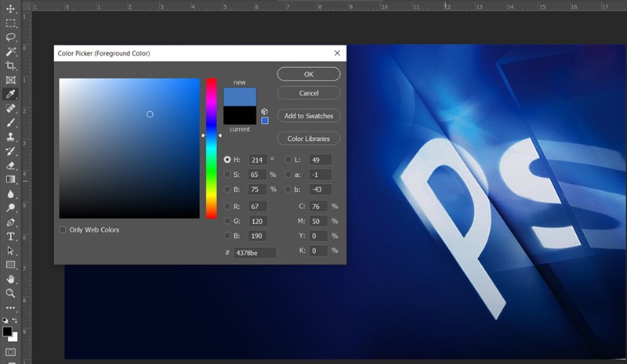Select the Frame tool
The image size is (627, 364).
(x=10, y=80)
